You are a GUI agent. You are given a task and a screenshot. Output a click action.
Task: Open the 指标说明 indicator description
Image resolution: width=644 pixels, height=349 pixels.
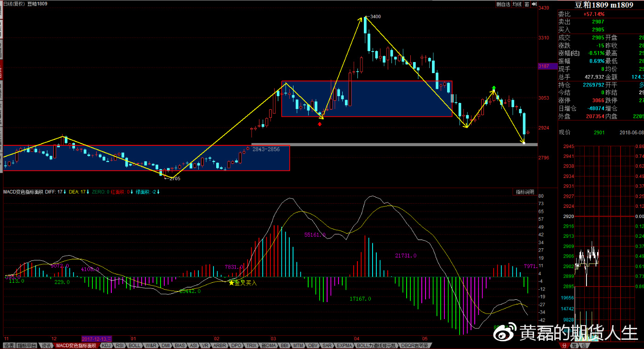click(x=524, y=192)
